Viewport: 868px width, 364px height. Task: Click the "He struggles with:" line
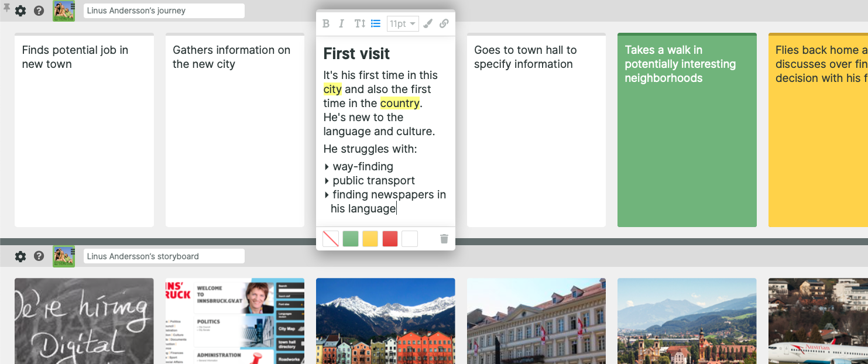pos(370,149)
